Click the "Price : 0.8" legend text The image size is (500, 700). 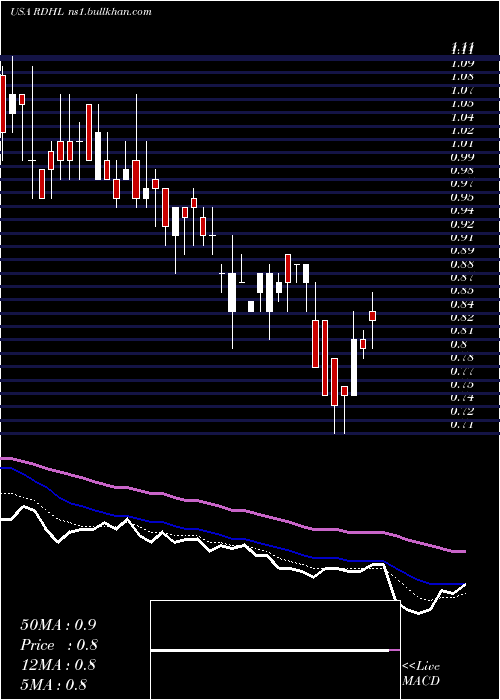(59, 645)
